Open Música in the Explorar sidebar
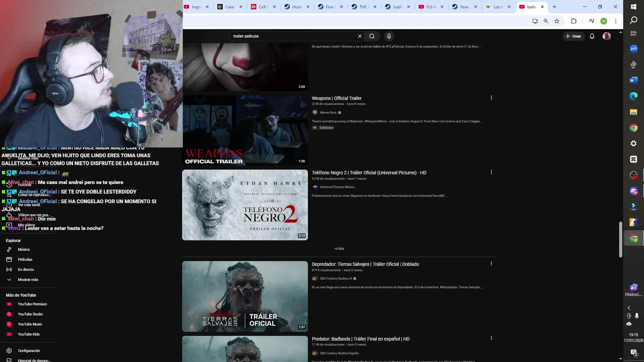Image resolution: width=644 pixels, height=362 pixels. coord(28,249)
